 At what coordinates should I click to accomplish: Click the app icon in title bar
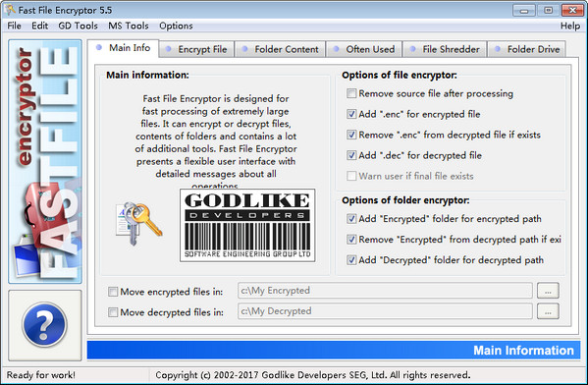click(10, 10)
